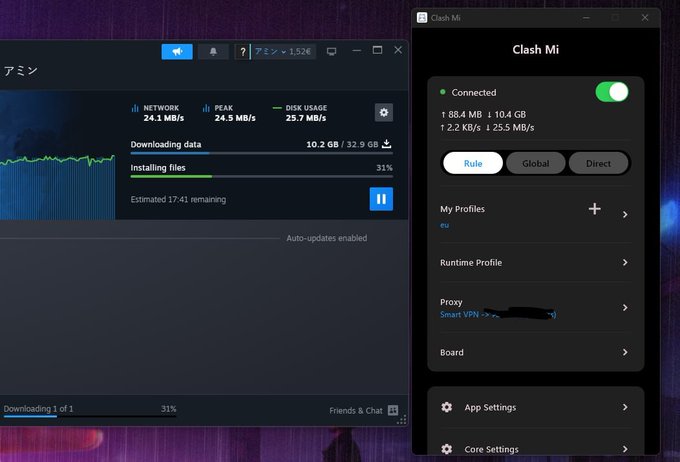This screenshot has height=462, width=680.
Task: Click the DISK USAGE green line indicator
Action: tap(277, 108)
